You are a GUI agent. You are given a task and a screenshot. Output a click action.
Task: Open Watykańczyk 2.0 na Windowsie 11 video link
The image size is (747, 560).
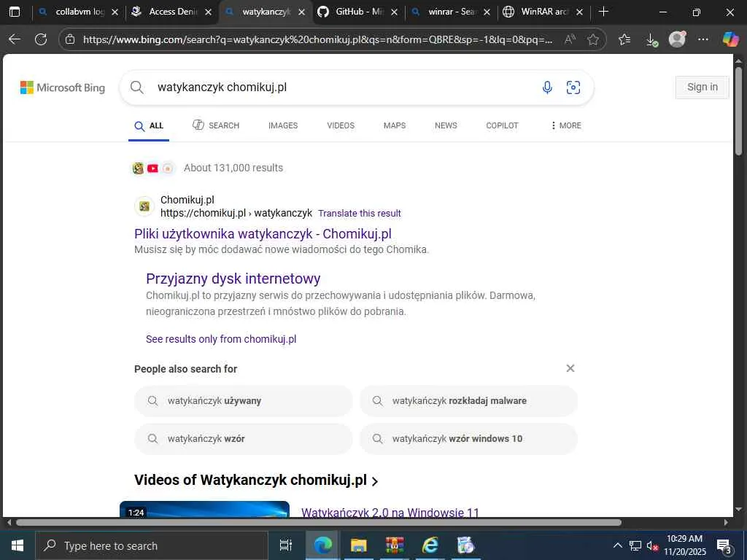390,513
